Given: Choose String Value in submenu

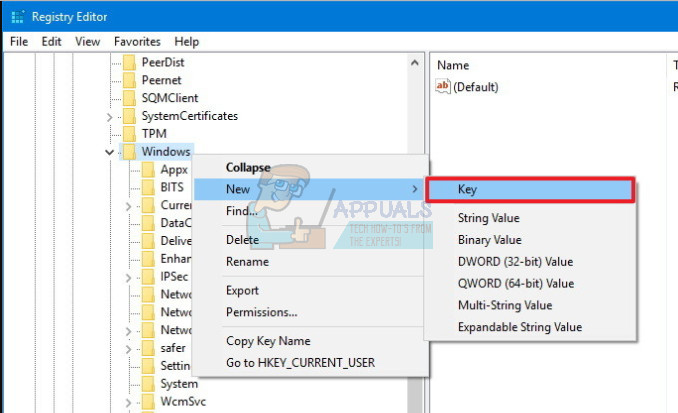Looking at the screenshot, I should 531,218.
